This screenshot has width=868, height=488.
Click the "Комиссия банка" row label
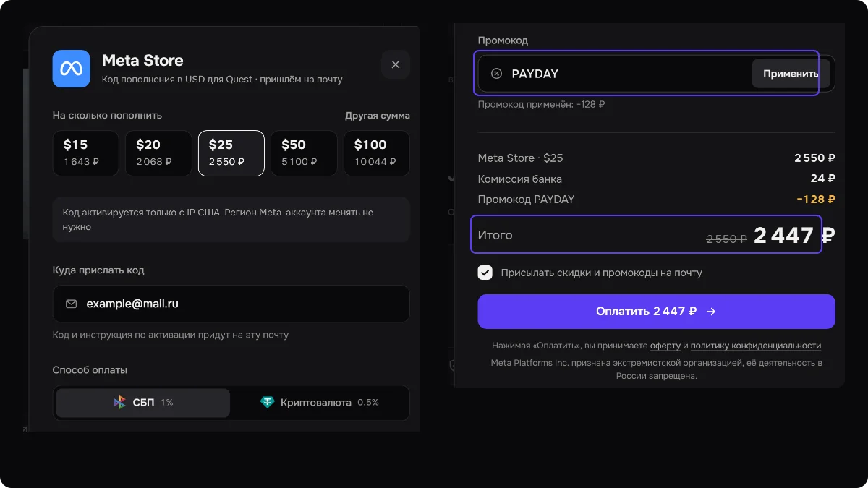(520, 179)
